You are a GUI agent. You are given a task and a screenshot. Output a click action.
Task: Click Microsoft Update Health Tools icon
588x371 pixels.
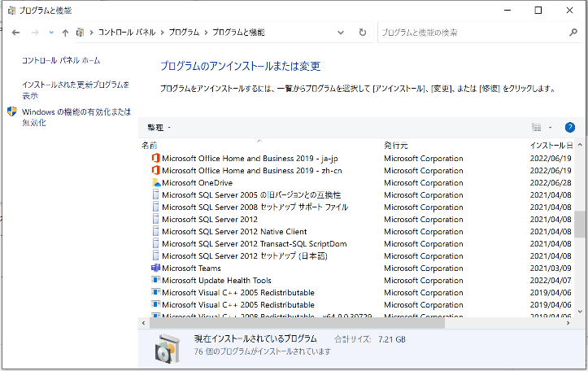(x=155, y=280)
